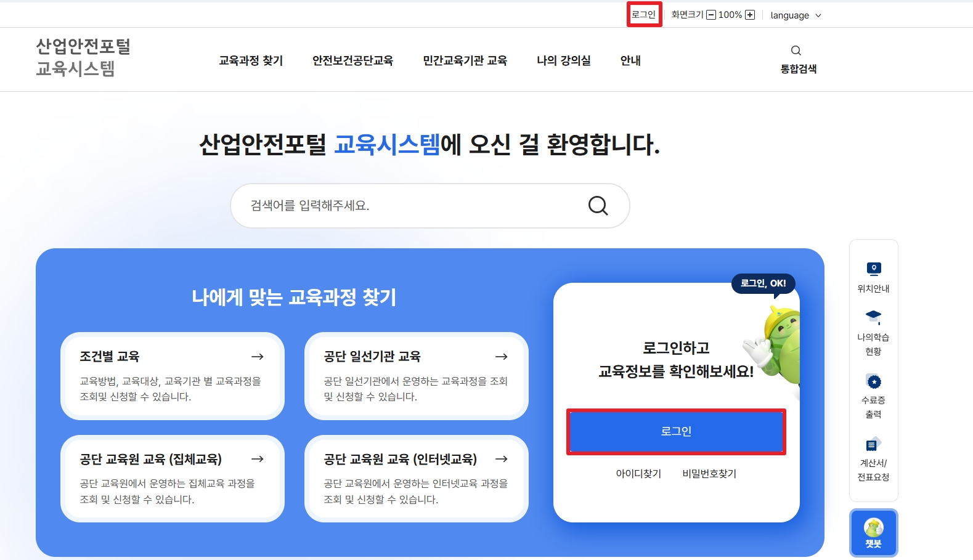Screen dimensions: 973x560
Task: Increase screen size with plus button
Action: (x=750, y=15)
